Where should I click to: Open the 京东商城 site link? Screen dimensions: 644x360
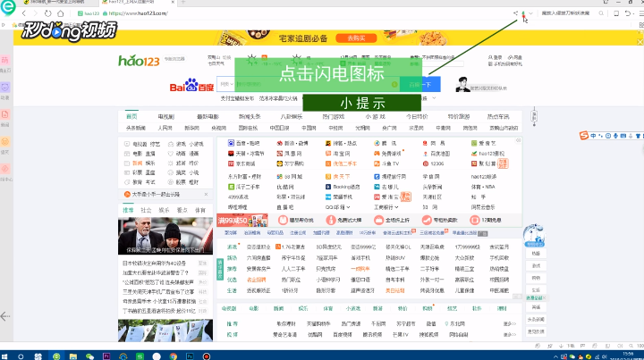click(x=241, y=163)
